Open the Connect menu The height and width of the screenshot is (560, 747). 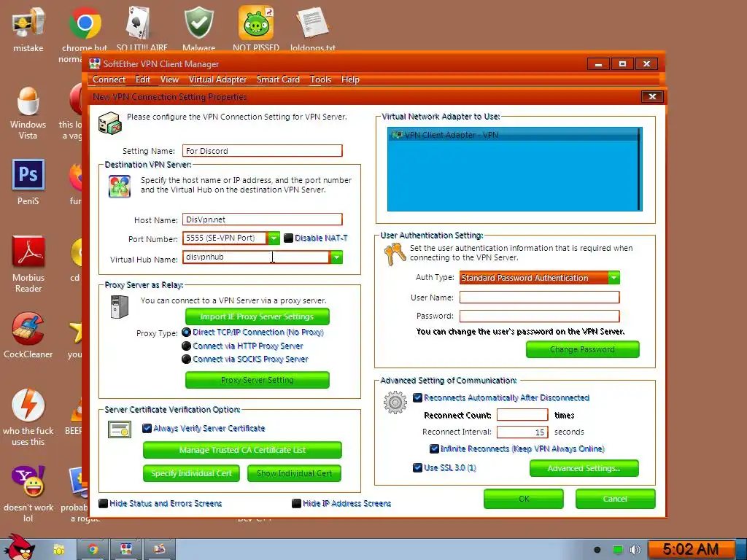pyautogui.click(x=109, y=79)
